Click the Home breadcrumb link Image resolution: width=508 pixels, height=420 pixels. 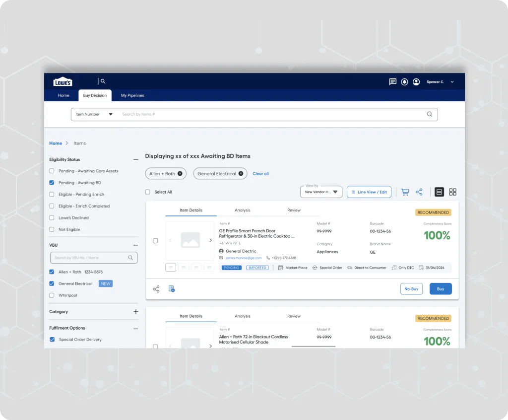click(x=56, y=143)
